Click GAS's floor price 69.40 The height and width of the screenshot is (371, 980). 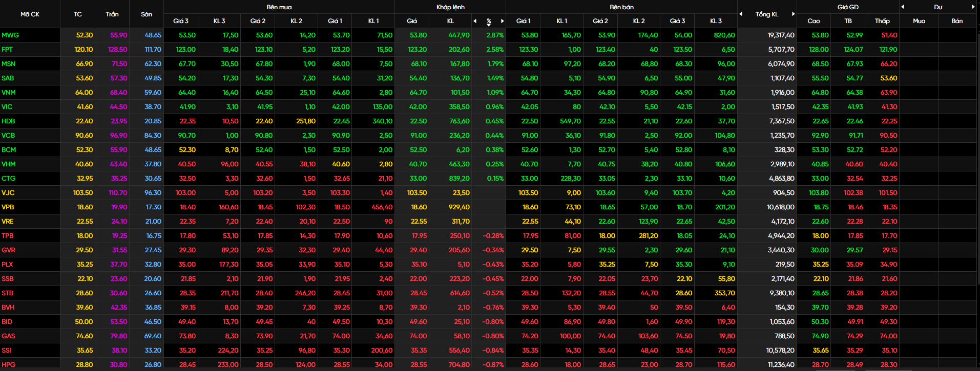coord(153,336)
